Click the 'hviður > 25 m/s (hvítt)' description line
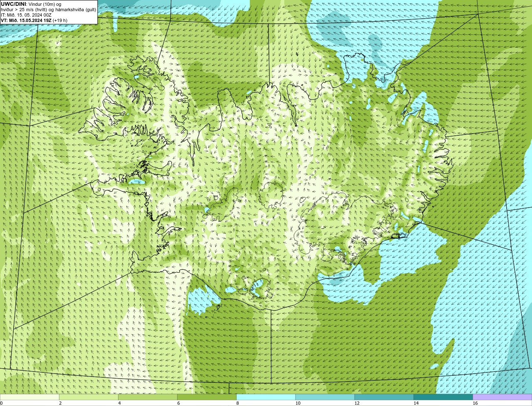The width and height of the screenshot is (532, 406). click(48, 9)
